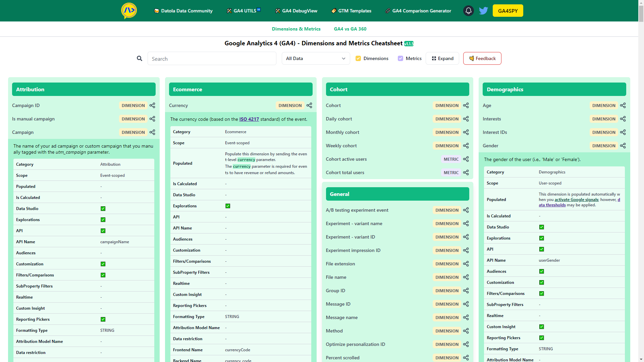Click Audiences checkmark in Demographics table
The image size is (644, 362).
pos(542,271)
